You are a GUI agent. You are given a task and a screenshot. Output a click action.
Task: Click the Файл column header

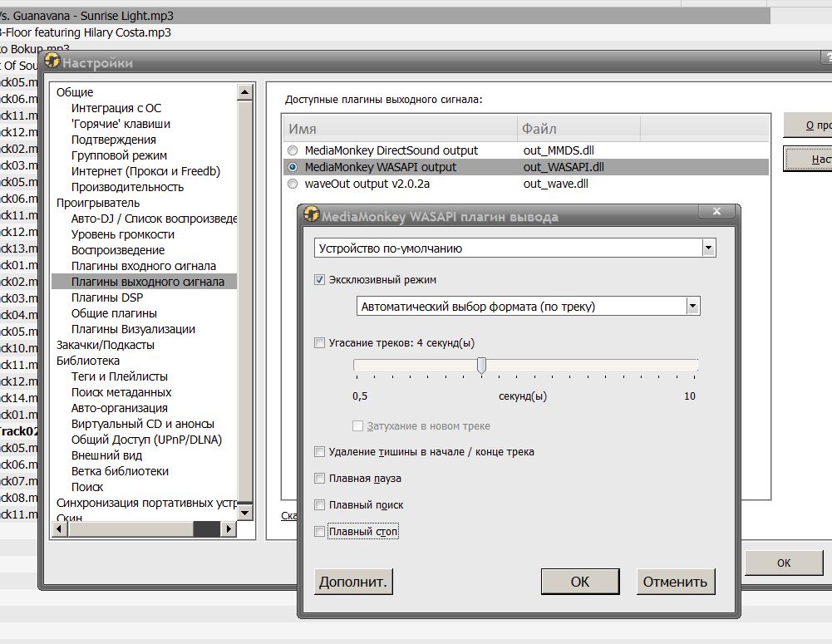tap(578, 129)
